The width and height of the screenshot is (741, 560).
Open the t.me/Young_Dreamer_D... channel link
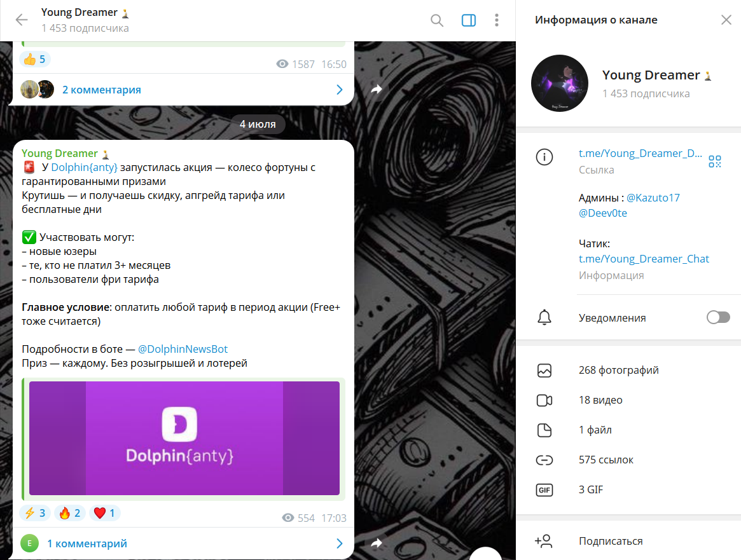(640, 153)
